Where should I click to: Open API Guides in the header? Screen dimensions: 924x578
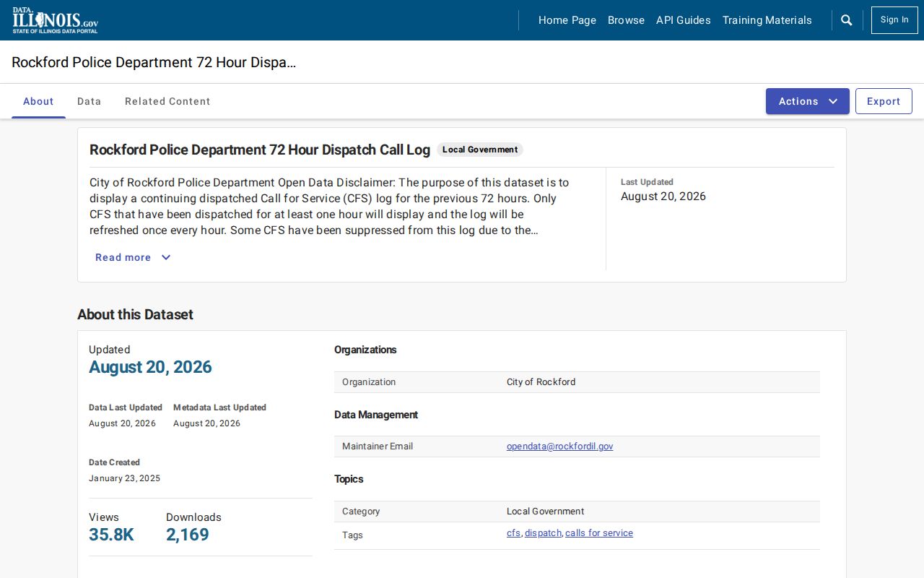684,20
